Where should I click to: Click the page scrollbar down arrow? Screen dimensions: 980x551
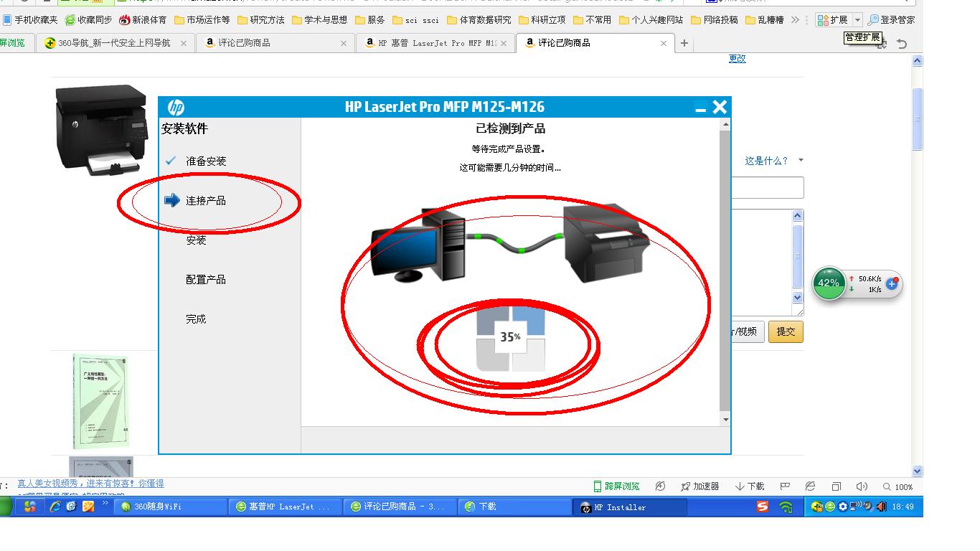coord(918,471)
